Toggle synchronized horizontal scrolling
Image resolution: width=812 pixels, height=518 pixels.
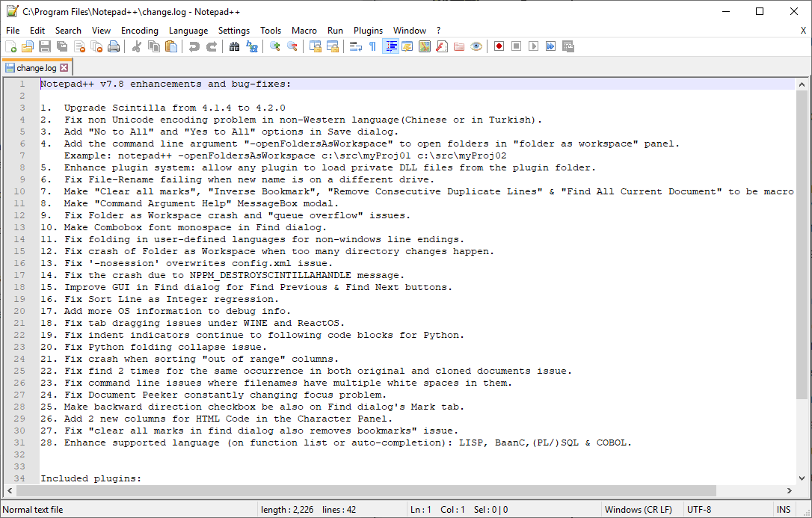[332, 46]
